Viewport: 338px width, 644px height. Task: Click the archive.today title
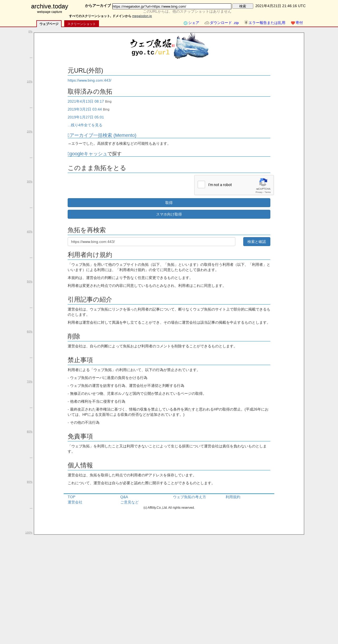[x=49, y=6]
